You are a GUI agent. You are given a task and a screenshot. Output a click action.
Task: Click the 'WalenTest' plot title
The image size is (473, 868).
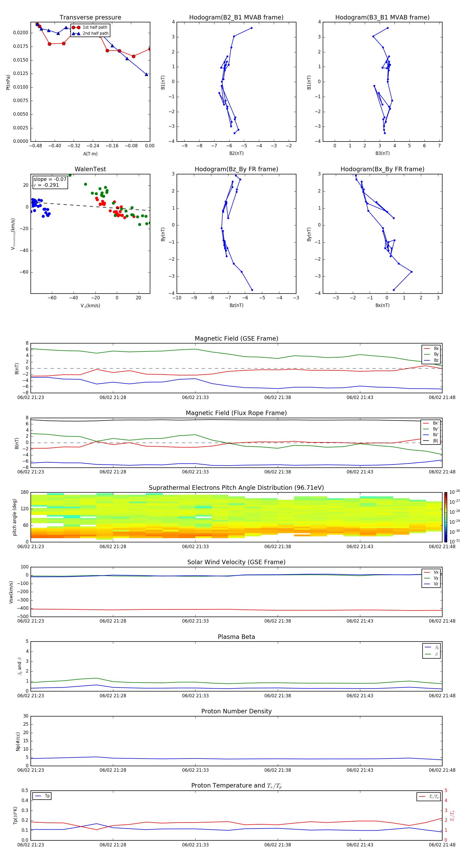[x=90, y=169]
